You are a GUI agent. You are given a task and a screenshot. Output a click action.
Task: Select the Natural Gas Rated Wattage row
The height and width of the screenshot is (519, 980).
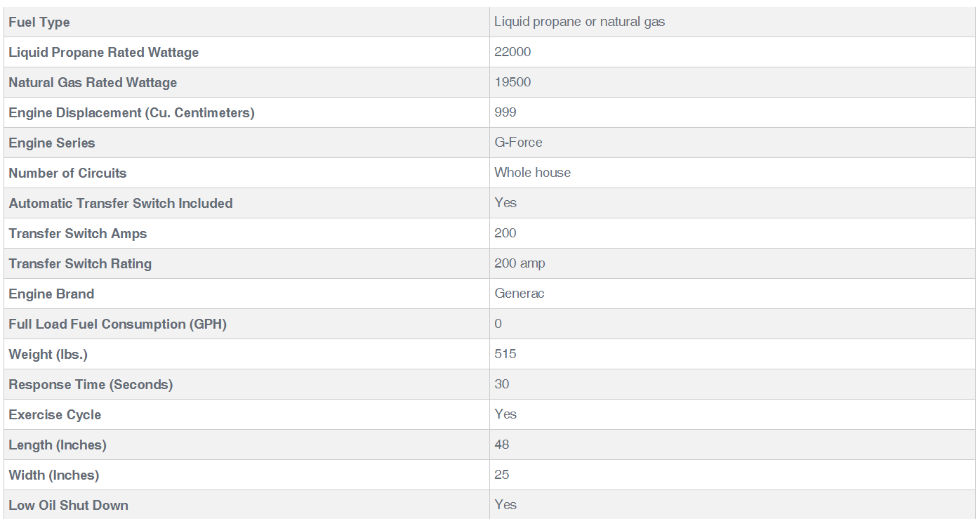pos(489,83)
